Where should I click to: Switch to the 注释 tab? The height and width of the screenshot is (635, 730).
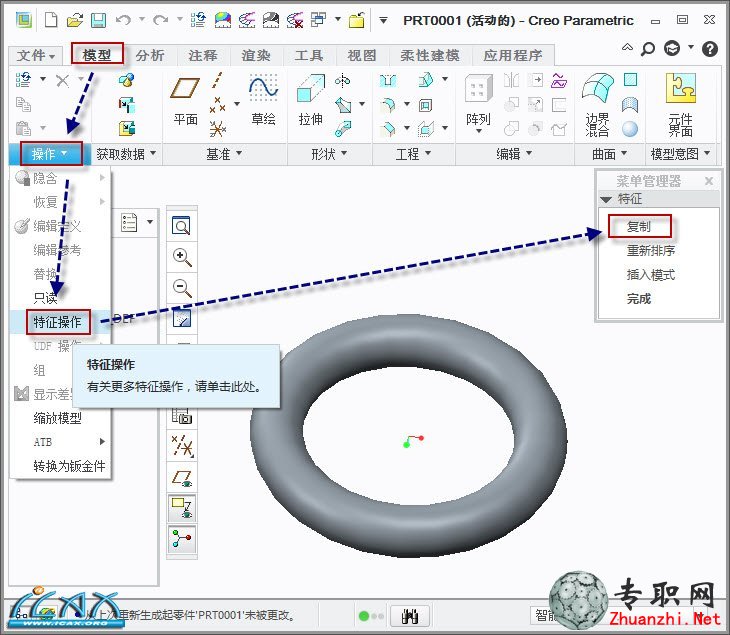click(203, 55)
